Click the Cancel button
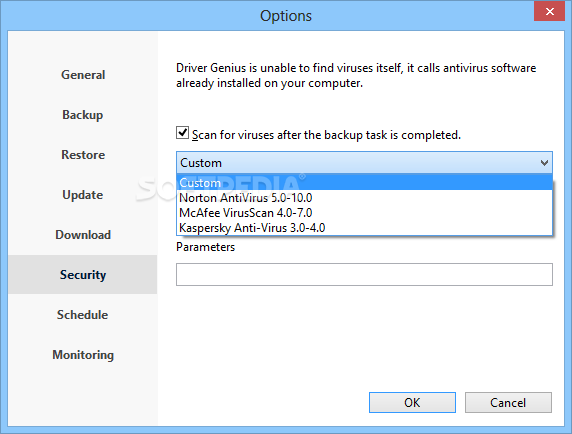Viewport: 572px width, 434px height. (508, 403)
